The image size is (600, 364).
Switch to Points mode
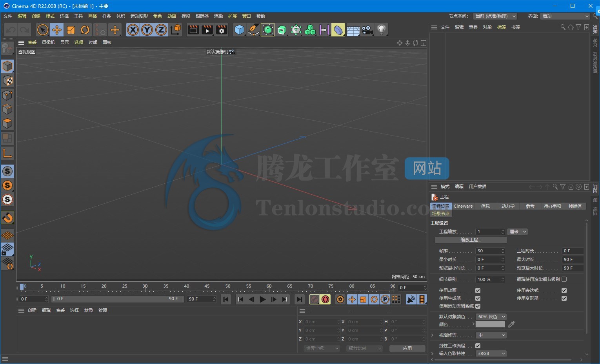[7, 95]
